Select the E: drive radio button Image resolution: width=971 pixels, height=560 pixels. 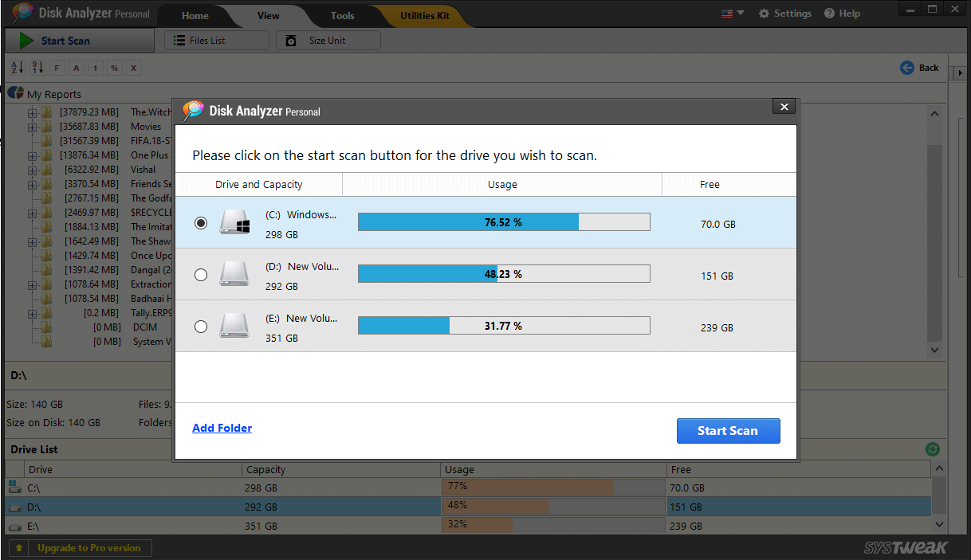click(201, 327)
